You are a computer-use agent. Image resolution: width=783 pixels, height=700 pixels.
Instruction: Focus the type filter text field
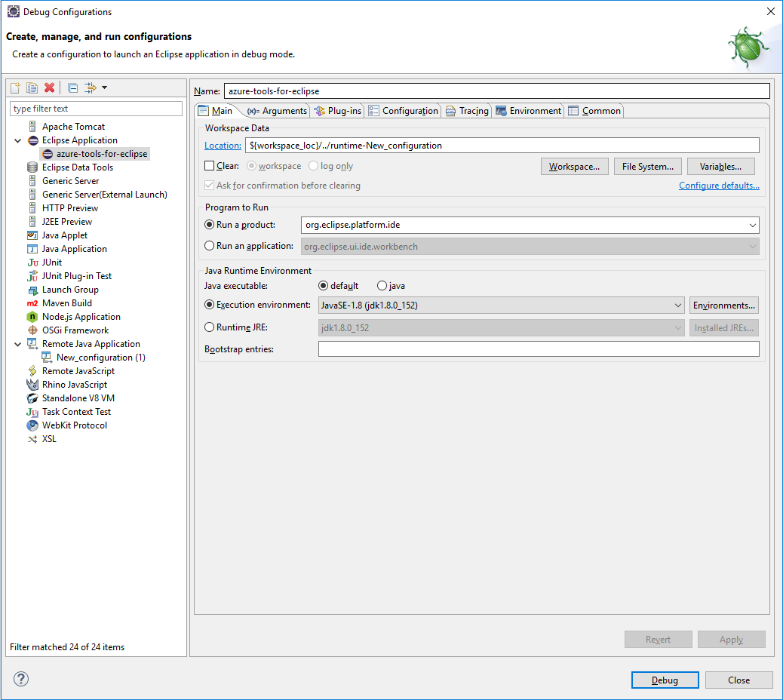click(96, 109)
